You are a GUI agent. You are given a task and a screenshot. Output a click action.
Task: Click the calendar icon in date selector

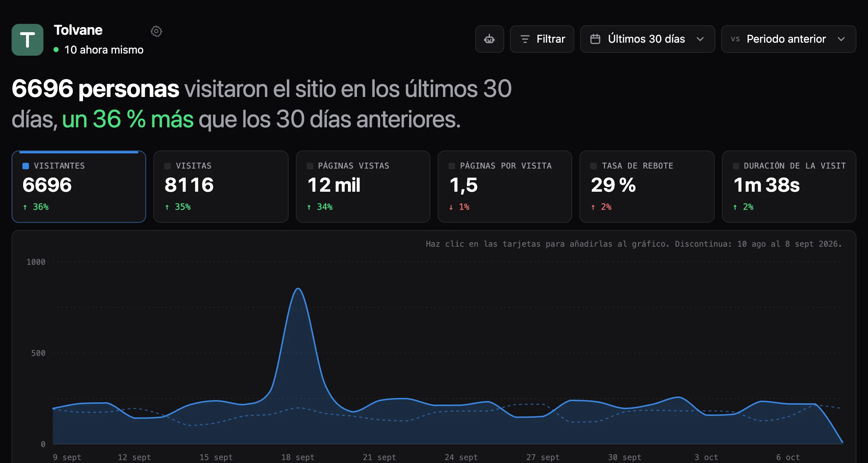click(x=595, y=39)
